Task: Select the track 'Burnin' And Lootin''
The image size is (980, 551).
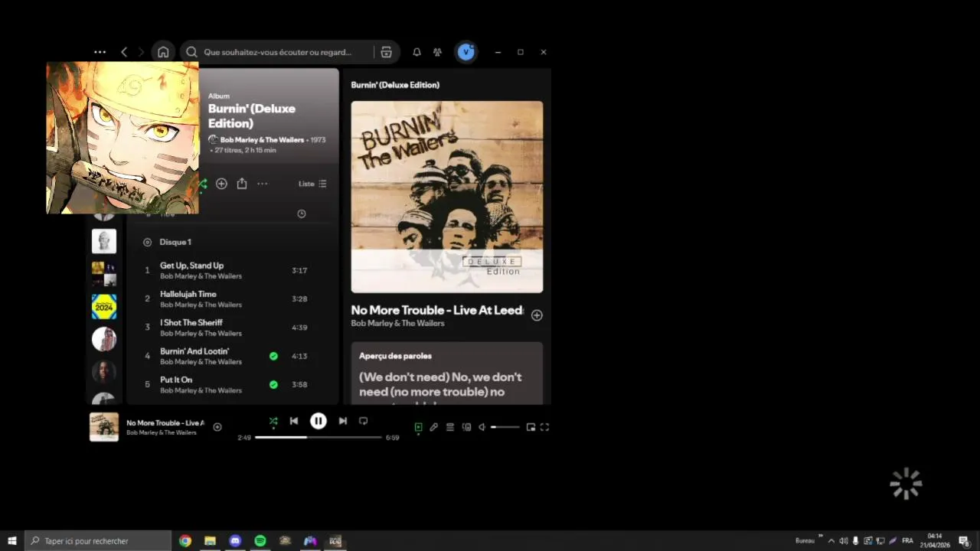Action: tap(194, 351)
